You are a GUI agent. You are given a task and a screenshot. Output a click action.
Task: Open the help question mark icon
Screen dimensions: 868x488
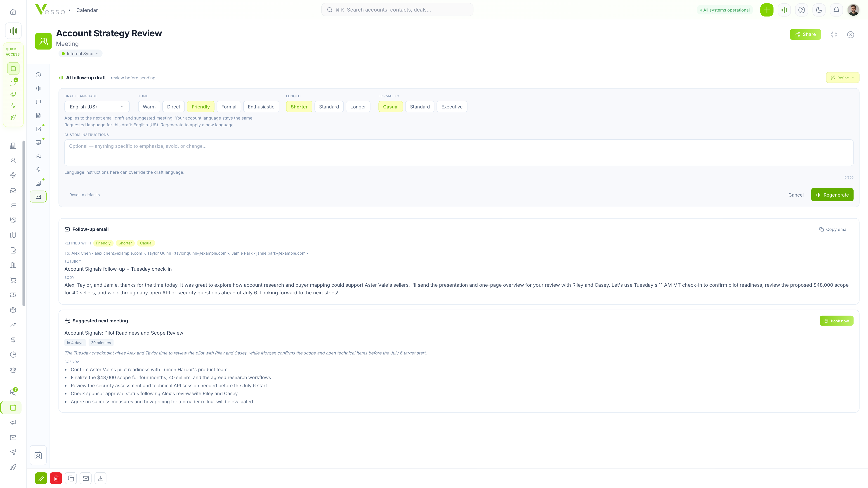pyautogui.click(x=802, y=10)
